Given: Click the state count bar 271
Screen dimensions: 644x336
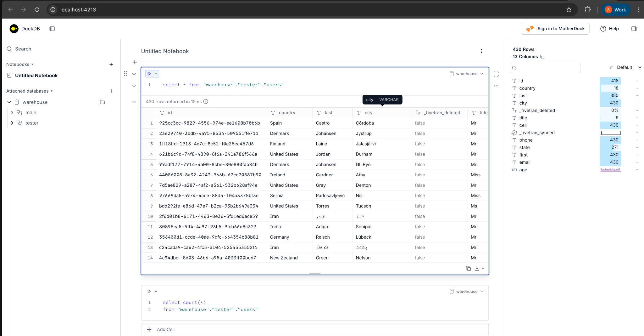Looking at the screenshot, I should 610,147.
